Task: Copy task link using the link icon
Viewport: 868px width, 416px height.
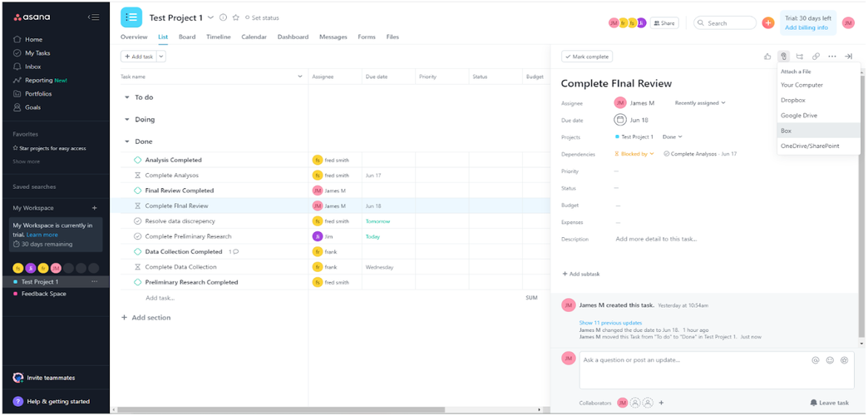Action: pos(816,57)
